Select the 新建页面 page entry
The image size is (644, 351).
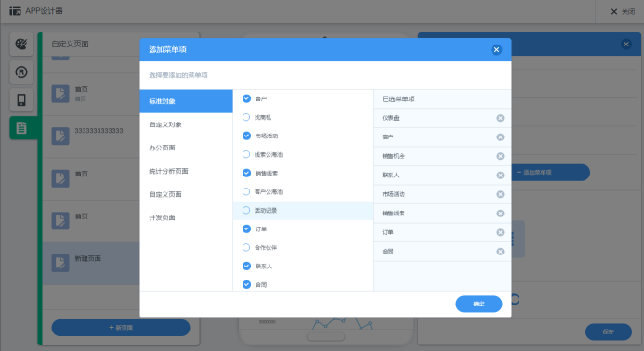(91, 264)
